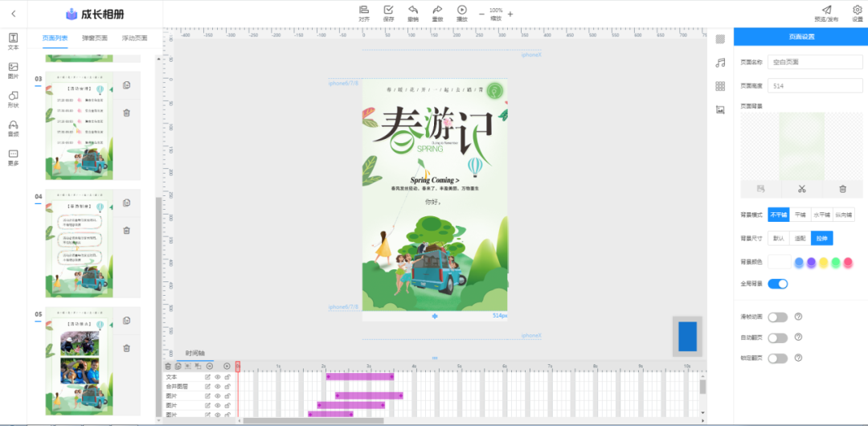Delete page 04 with its trash icon

pyautogui.click(x=127, y=231)
